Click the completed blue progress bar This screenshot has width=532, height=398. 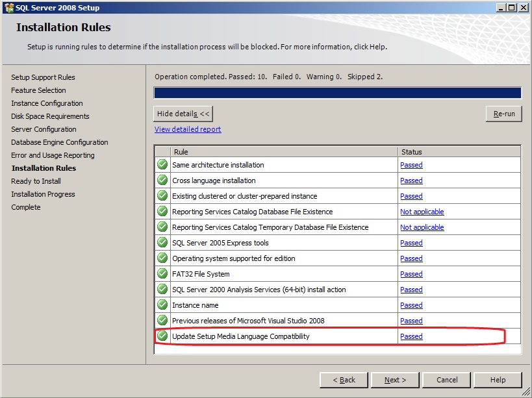(x=337, y=93)
